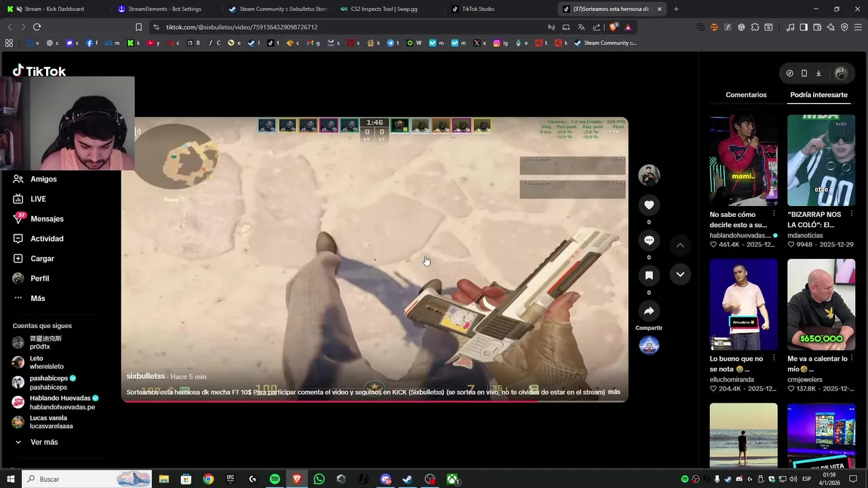Open options for 'No sabe cómo decirle' video
Screen dimensions: 868x488
(x=774, y=214)
